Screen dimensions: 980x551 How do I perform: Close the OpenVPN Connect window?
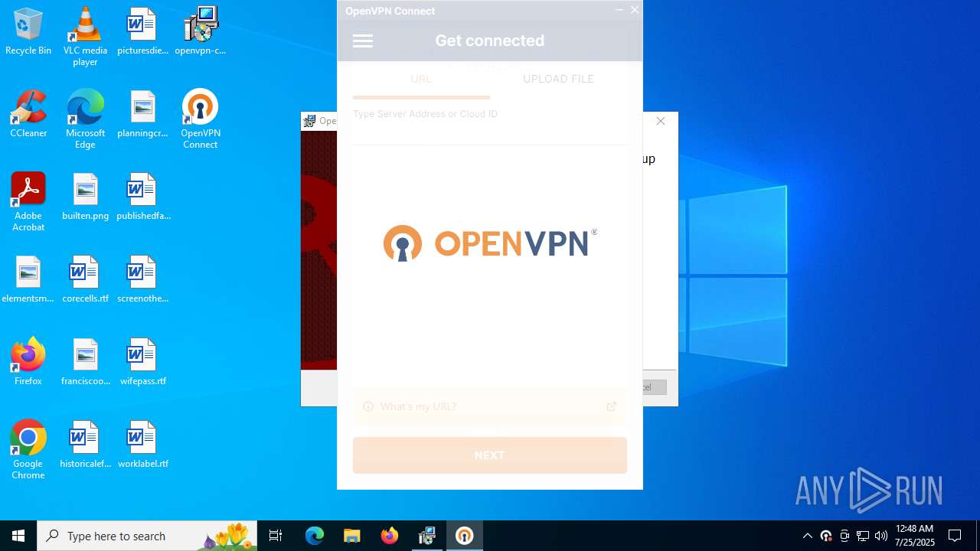pos(634,10)
